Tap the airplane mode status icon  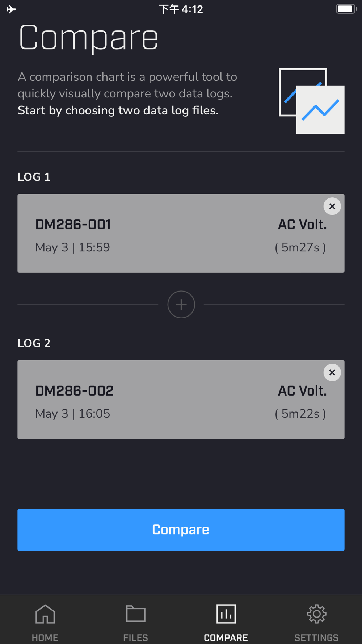[x=12, y=9]
